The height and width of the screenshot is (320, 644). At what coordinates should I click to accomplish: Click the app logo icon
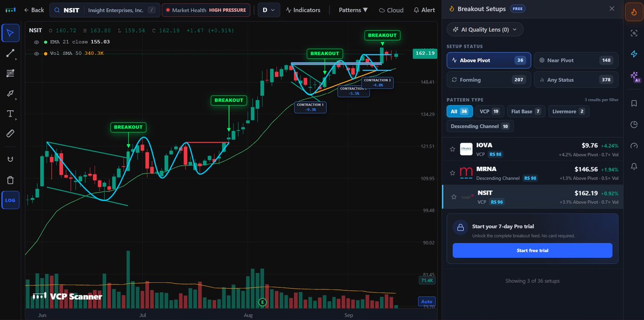tap(11, 10)
